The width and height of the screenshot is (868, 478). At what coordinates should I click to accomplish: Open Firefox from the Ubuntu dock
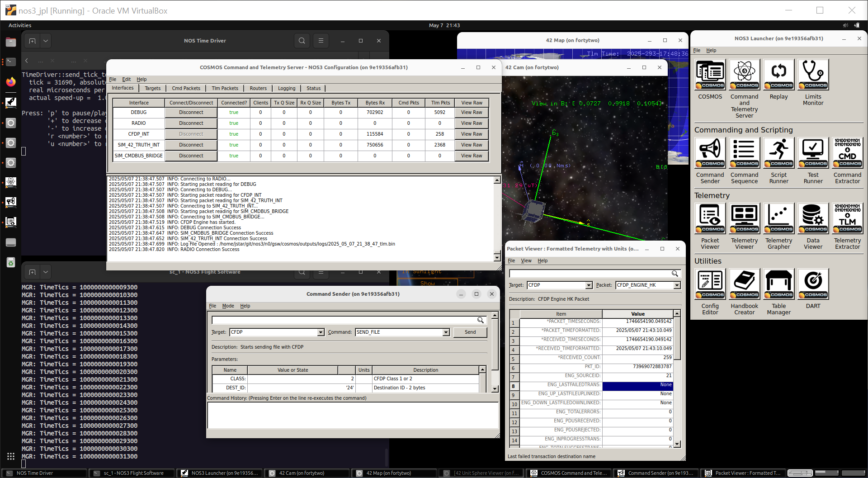pos(11,82)
